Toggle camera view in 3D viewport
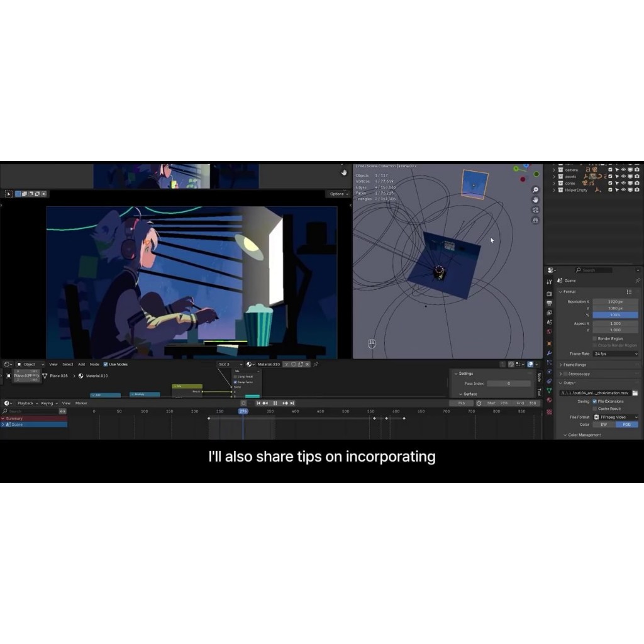644x644 pixels. 535,210
